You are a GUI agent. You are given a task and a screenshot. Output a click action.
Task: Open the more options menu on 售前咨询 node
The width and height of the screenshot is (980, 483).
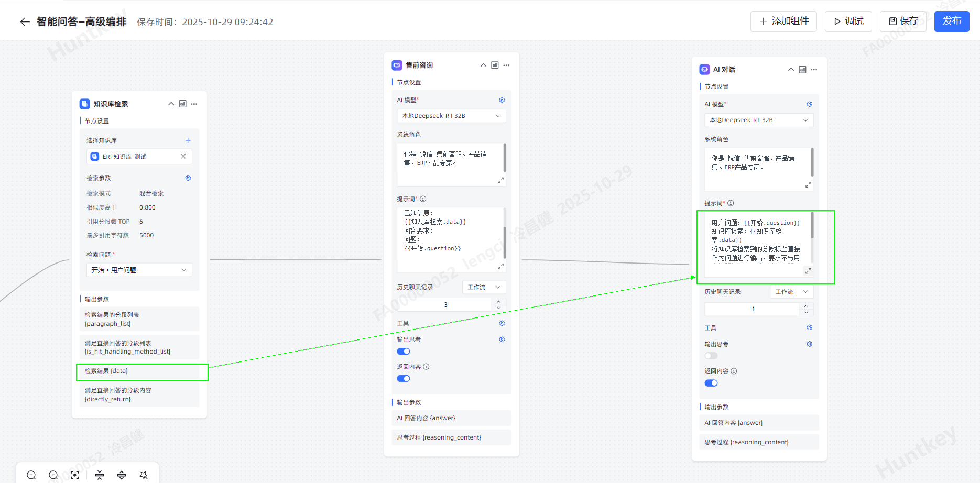tap(506, 65)
